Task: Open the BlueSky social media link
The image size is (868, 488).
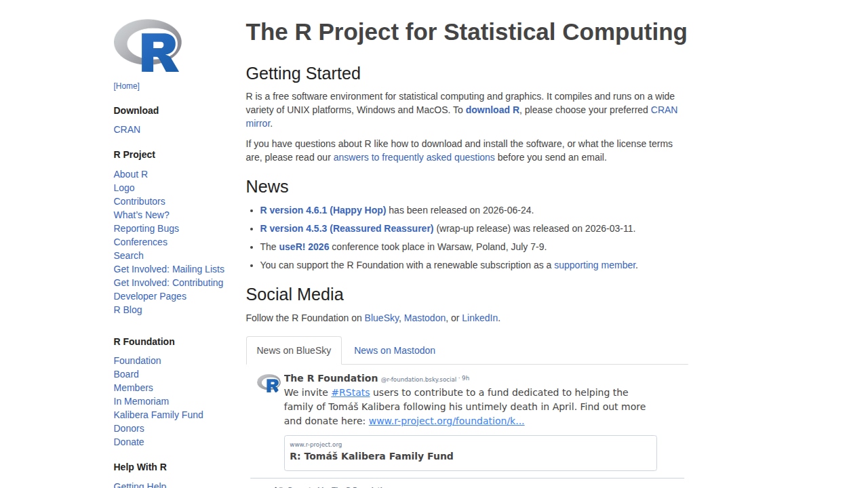Action: tap(382, 318)
